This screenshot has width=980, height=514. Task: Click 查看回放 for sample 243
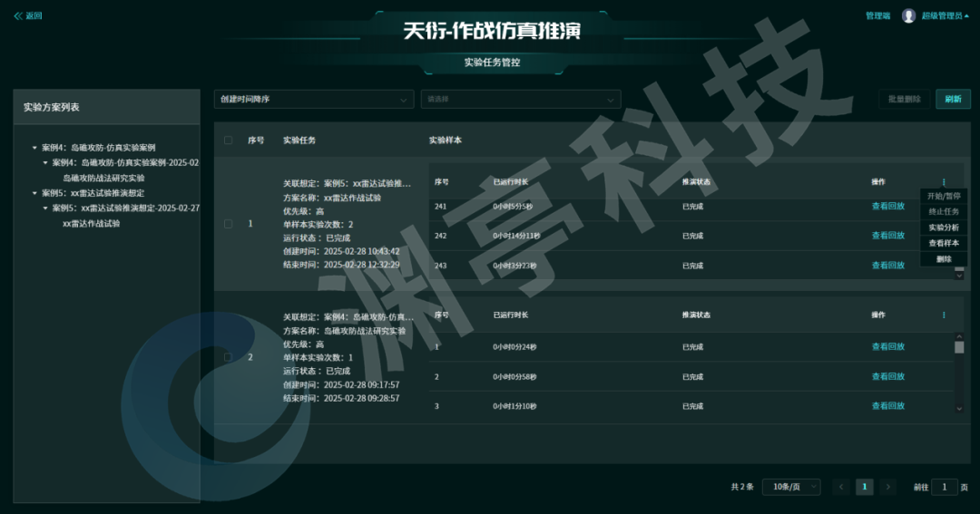click(888, 266)
